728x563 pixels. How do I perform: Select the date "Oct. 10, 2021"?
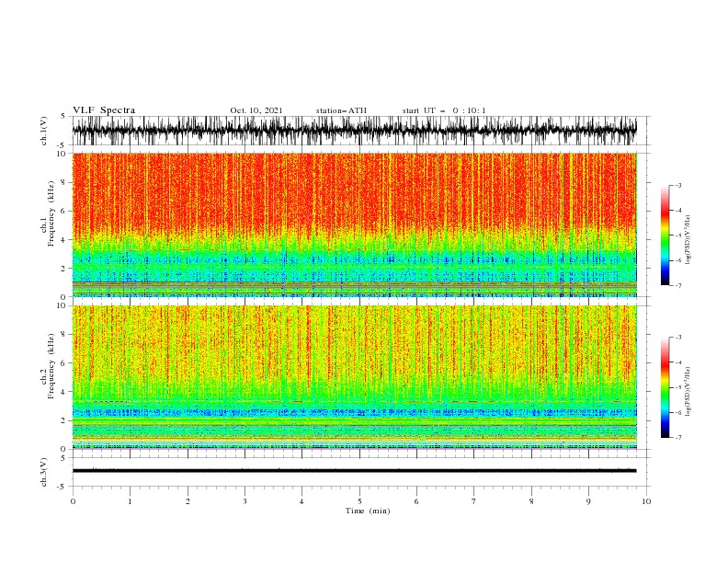[256, 110]
